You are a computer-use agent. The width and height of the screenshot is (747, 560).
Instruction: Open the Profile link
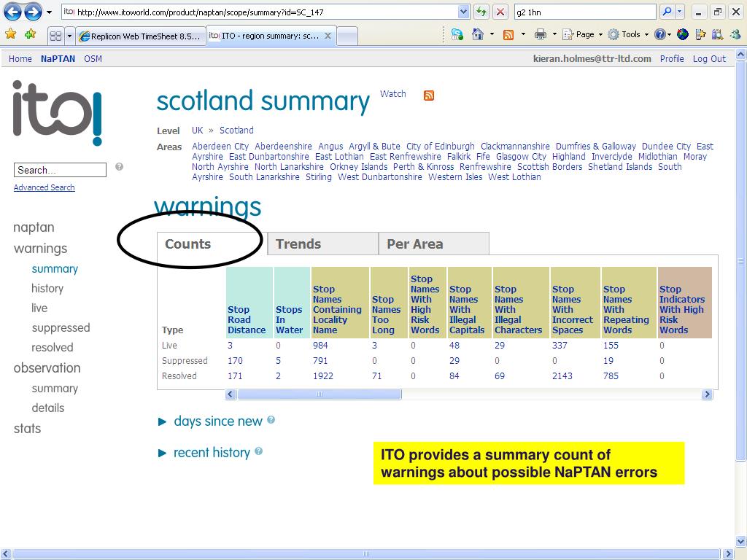tap(672, 59)
